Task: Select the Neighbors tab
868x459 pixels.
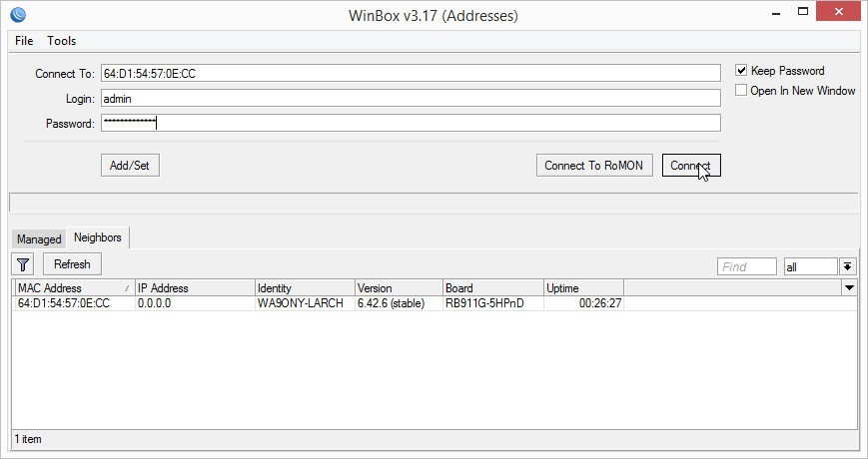Action: pyautogui.click(x=98, y=237)
